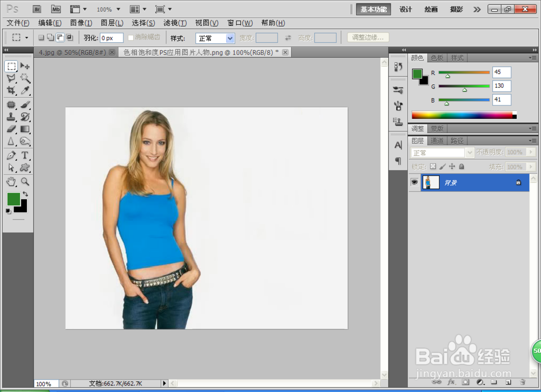Open the Character panel icon

tap(398, 145)
